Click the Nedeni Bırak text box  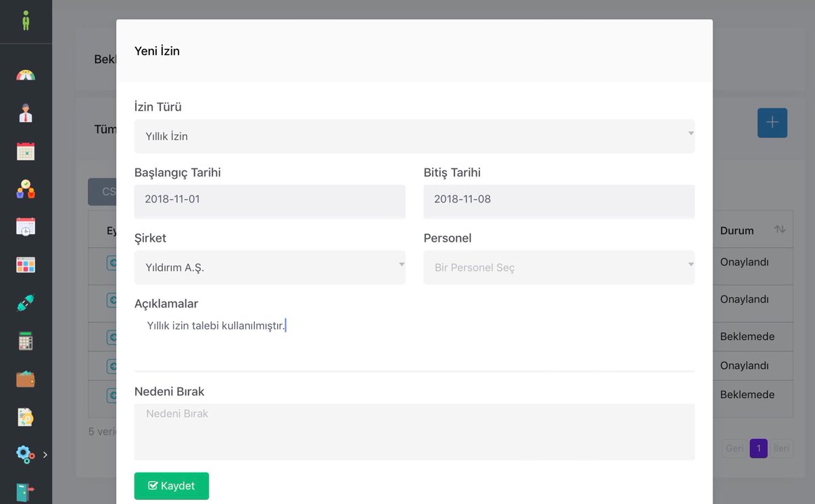click(x=414, y=432)
